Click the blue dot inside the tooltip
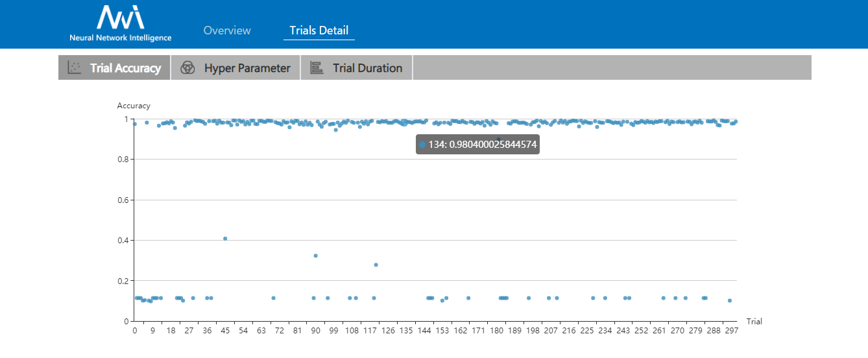The width and height of the screenshot is (868, 358). tap(422, 145)
